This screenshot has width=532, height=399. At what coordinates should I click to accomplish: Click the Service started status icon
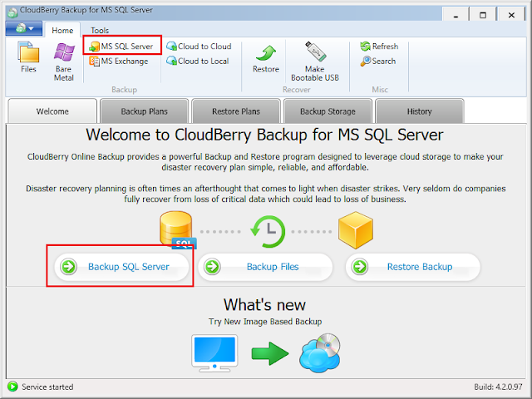12,387
